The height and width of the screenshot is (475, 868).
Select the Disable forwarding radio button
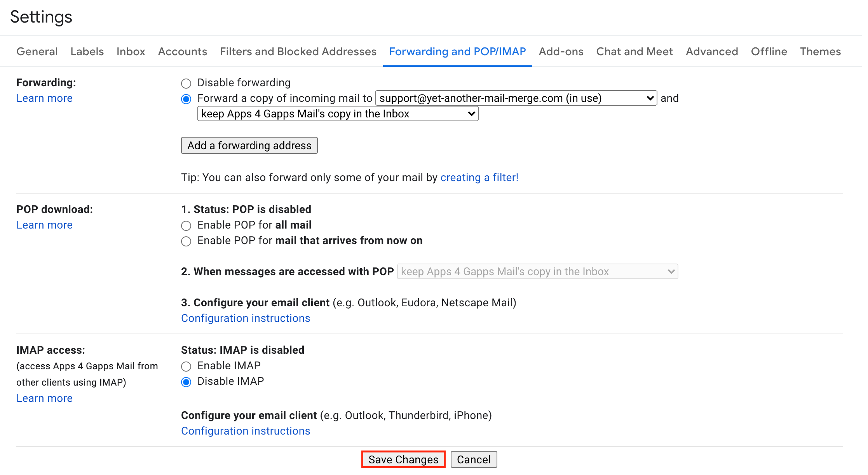(x=186, y=83)
